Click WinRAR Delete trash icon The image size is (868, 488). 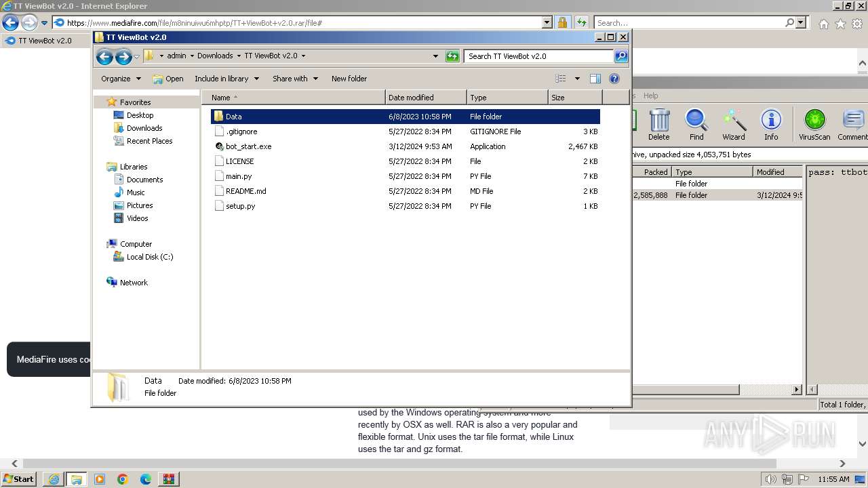click(x=658, y=125)
